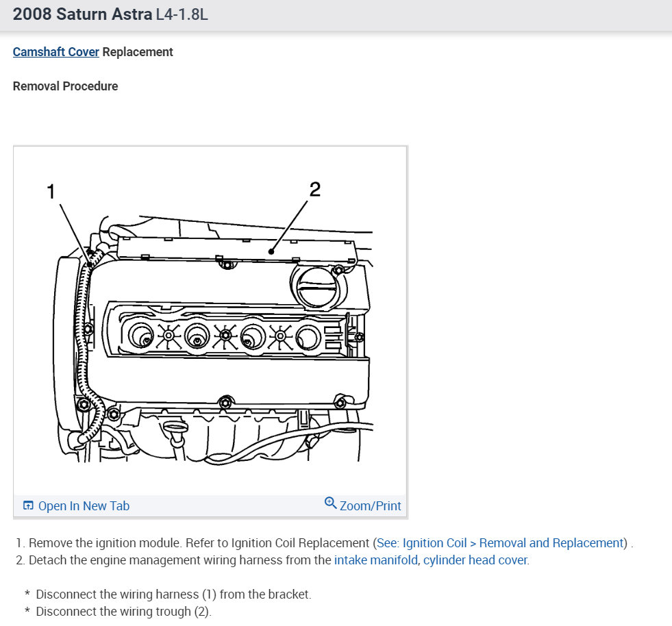Image resolution: width=672 pixels, height=626 pixels.
Task: Click the Open In New Tab icon
Action: click(x=27, y=504)
